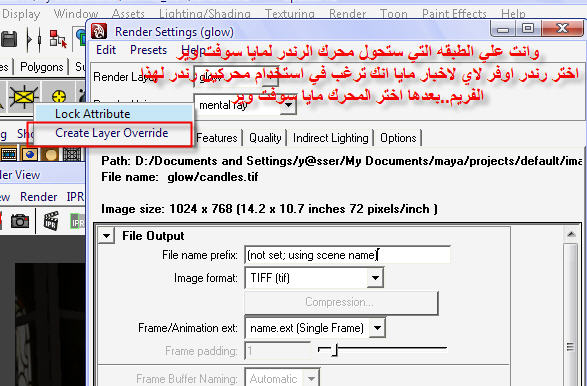
Task: Click the yellow point light shelf icon
Action: (58, 97)
